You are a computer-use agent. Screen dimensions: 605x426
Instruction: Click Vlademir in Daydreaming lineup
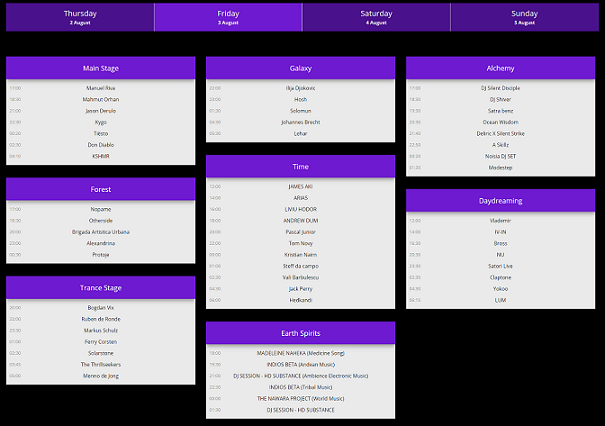[500, 220]
